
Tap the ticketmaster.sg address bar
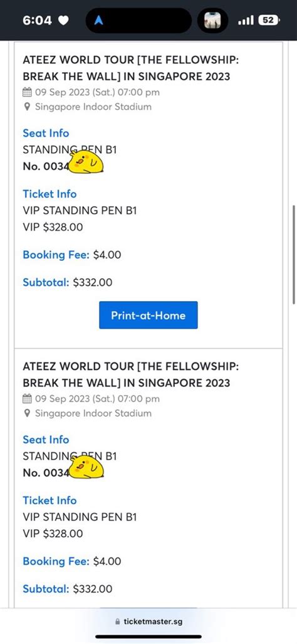148,621
